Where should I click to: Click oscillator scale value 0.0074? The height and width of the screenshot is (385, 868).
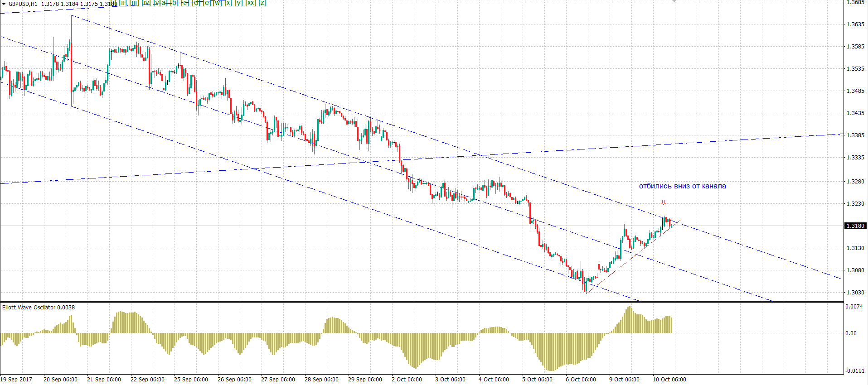coord(854,307)
